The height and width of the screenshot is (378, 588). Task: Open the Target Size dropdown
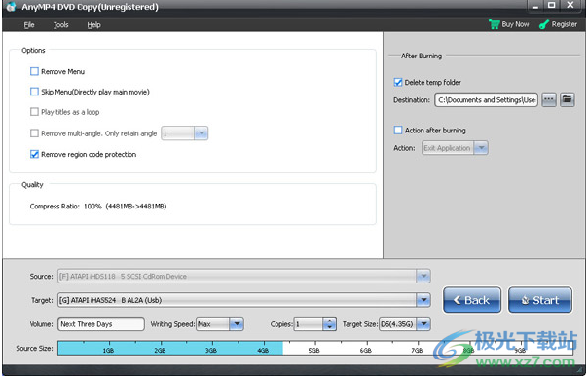(x=423, y=324)
